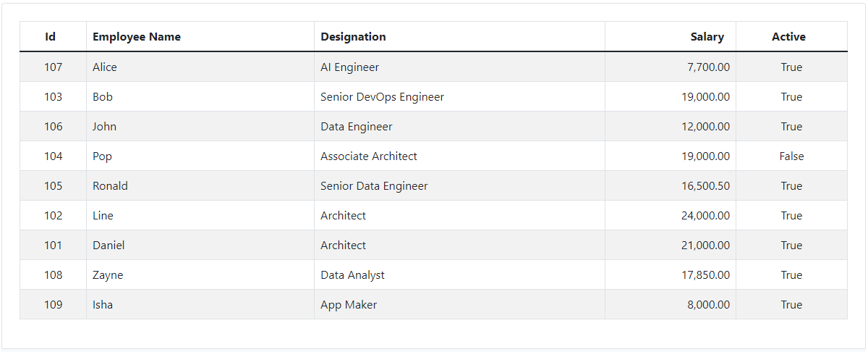Click the AI Engineer designation cell
Viewport: 868px width, 352px height.
coord(349,67)
